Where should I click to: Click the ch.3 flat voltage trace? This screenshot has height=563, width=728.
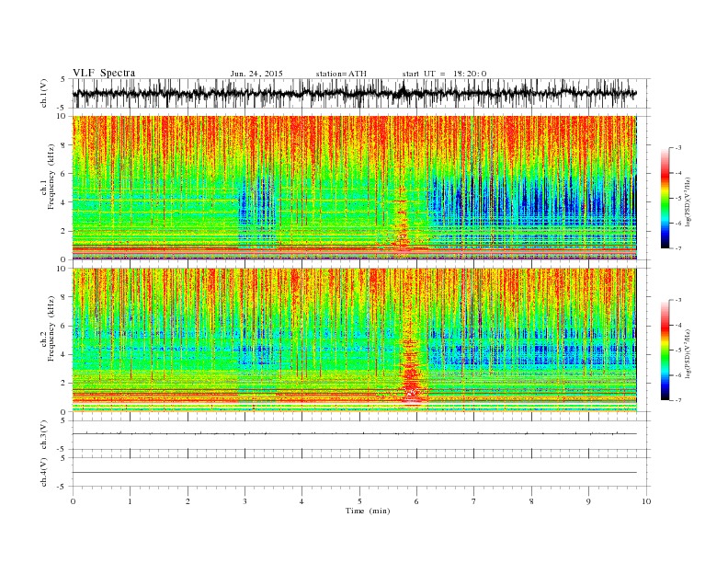(x=355, y=433)
